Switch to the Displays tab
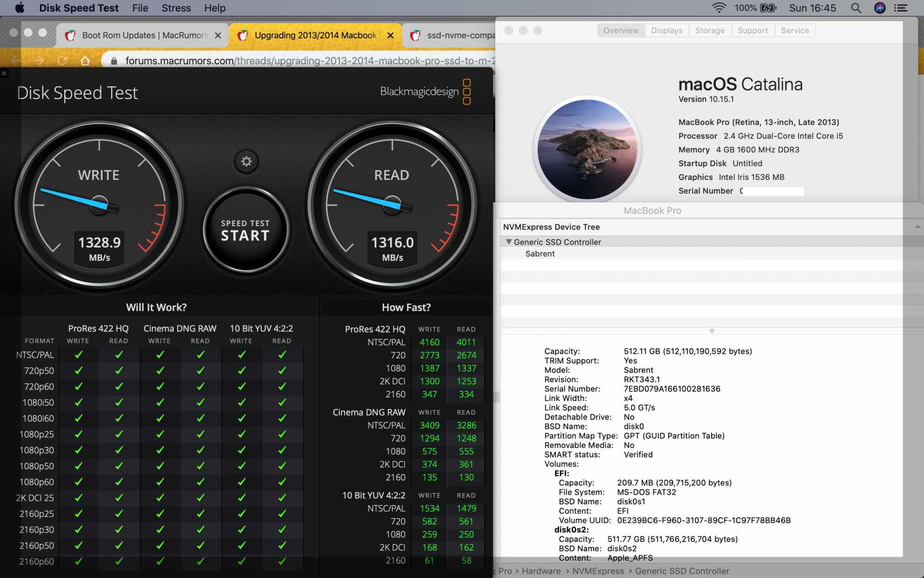This screenshot has width=924, height=578. pos(666,31)
